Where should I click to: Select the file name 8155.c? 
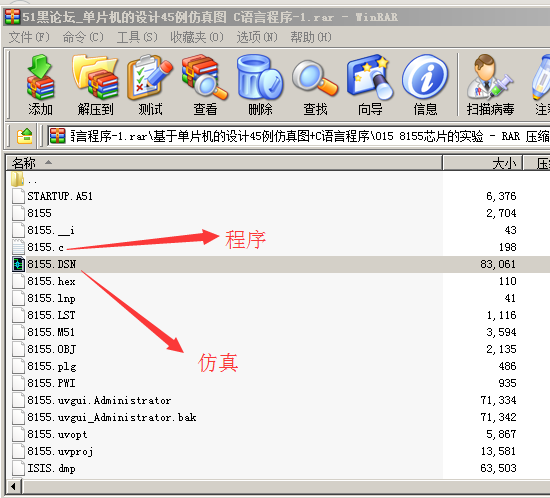coord(46,247)
